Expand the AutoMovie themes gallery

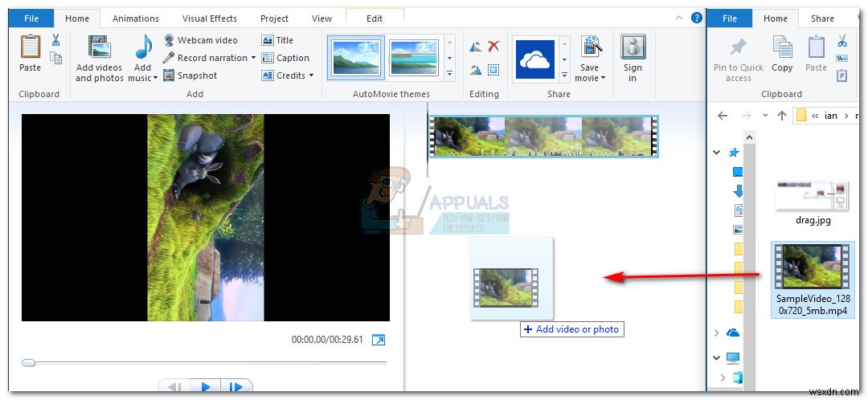[x=449, y=73]
